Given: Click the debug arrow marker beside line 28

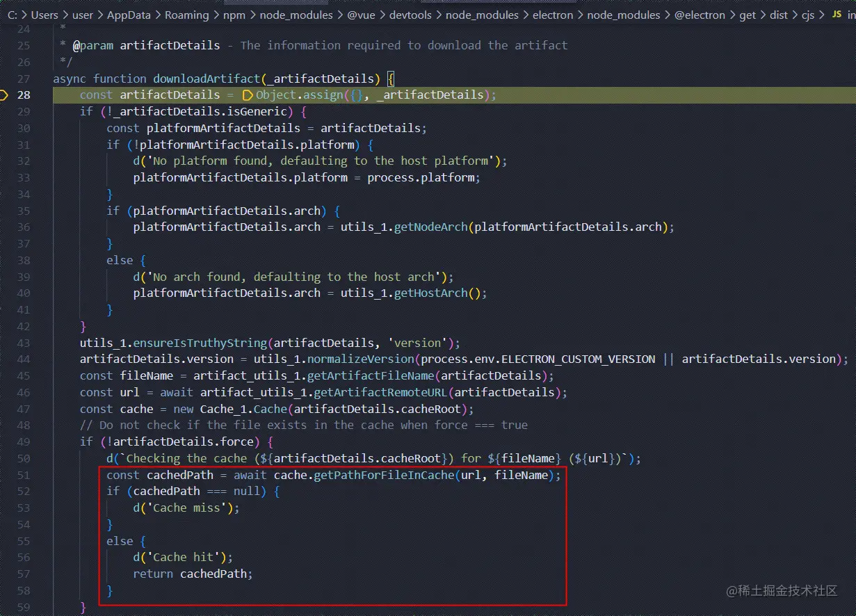Looking at the screenshot, I should coord(3,95).
